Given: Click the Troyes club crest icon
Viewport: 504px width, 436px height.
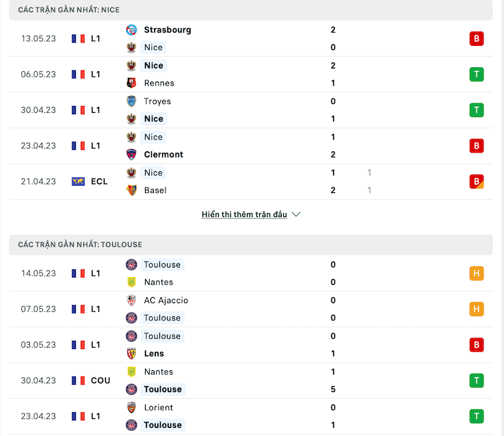Looking at the screenshot, I should click(x=131, y=101).
